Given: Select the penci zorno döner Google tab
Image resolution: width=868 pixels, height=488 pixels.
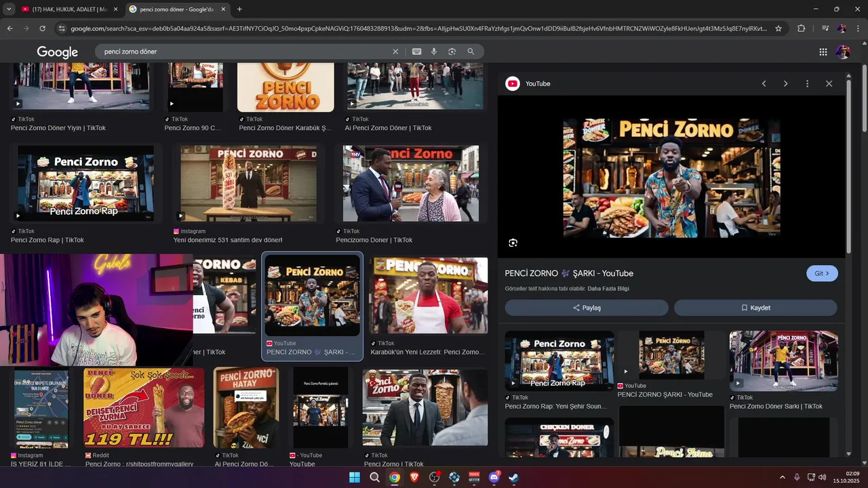Looking at the screenshot, I should 178,9.
